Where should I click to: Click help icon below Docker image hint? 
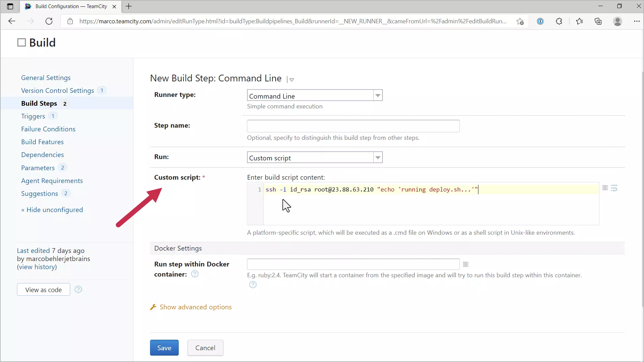pyautogui.click(x=253, y=285)
